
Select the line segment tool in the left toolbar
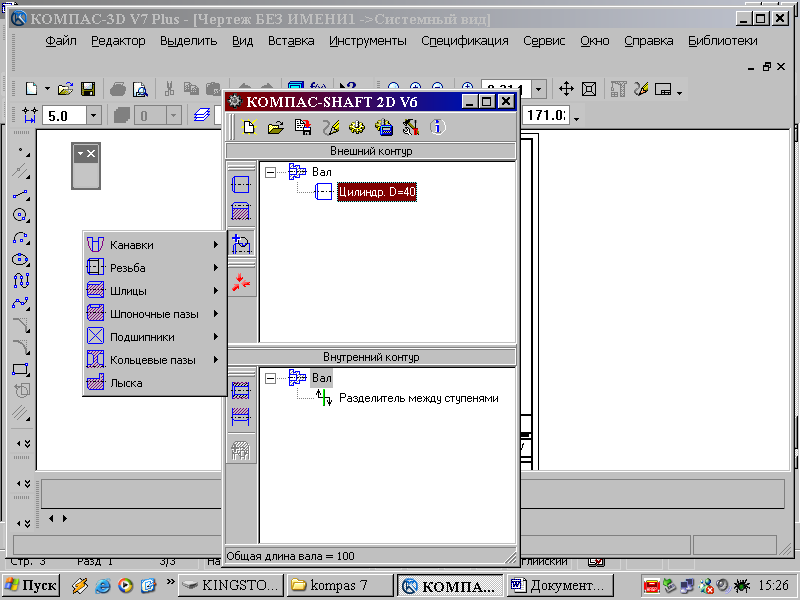click(x=20, y=194)
